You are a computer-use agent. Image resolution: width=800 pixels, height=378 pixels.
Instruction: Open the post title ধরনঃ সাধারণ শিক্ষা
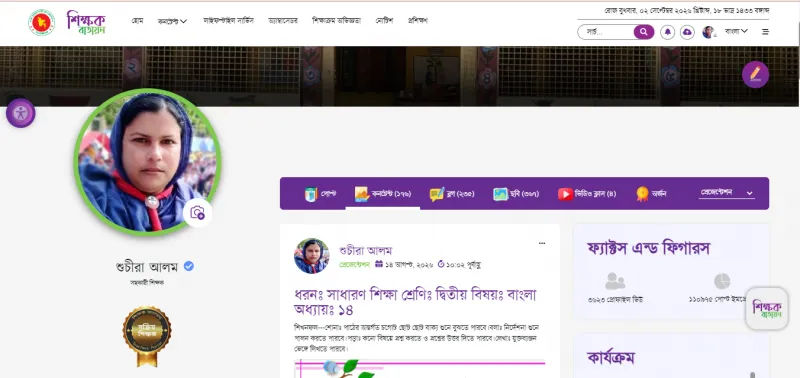415,302
